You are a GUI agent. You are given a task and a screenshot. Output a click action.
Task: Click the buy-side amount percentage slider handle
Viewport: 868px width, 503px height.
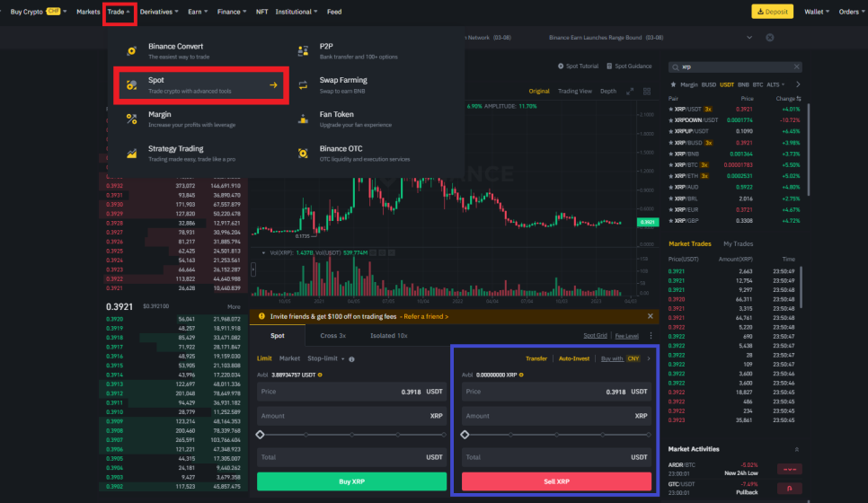click(261, 435)
